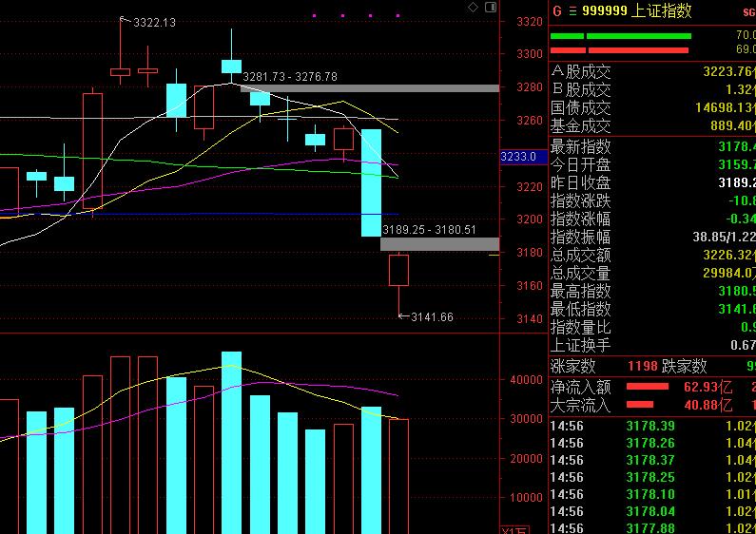Select the last red hollow candle near 3170

tap(398, 271)
